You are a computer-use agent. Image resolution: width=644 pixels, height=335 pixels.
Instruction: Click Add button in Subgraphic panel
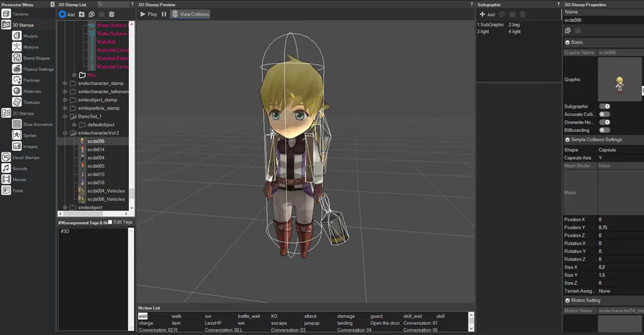click(487, 14)
